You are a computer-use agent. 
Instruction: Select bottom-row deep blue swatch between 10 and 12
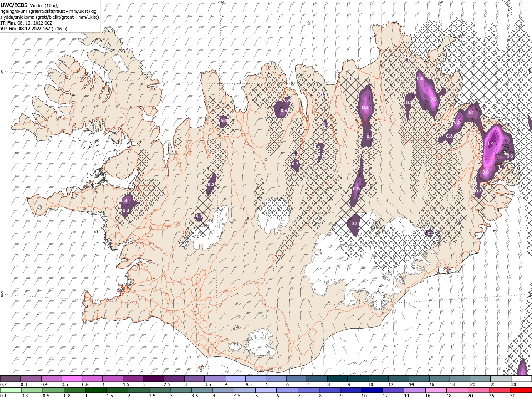coord(373,391)
